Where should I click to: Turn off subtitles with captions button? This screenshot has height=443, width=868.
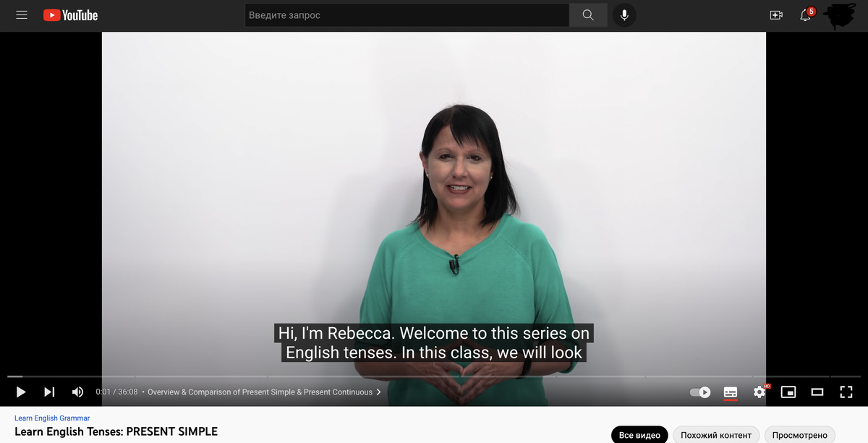pyautogui.click(x=731, y=392)
